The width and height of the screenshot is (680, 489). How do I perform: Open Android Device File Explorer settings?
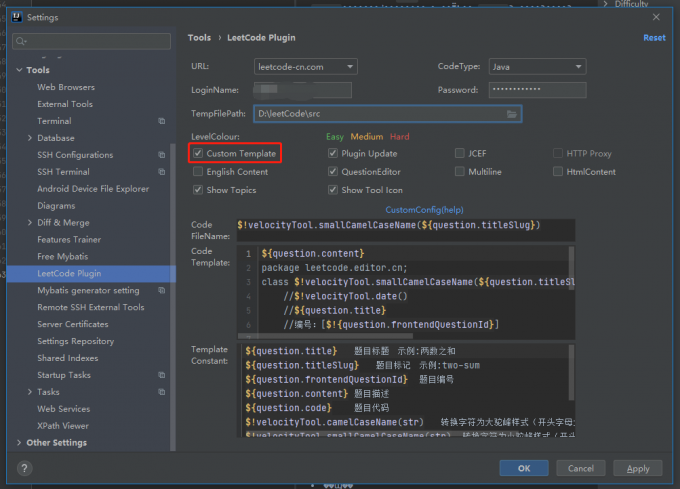[x=93, y=189]
